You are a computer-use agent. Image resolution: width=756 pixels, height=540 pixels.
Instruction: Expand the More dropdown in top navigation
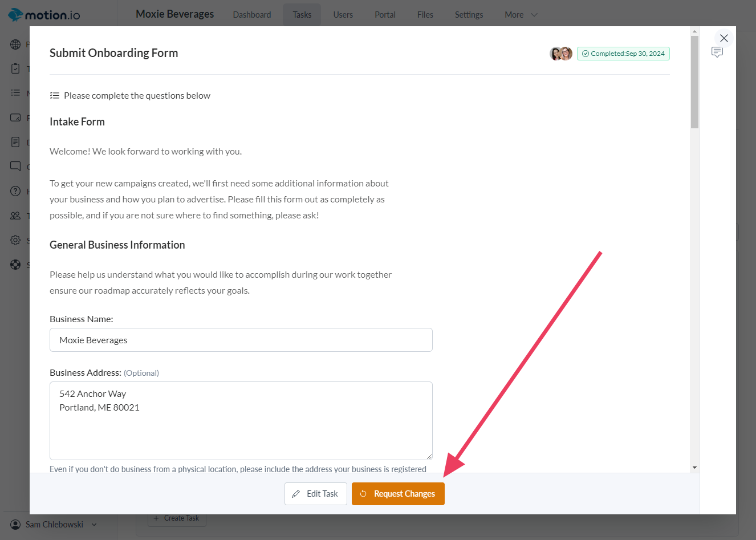click(x=521, y=15)
